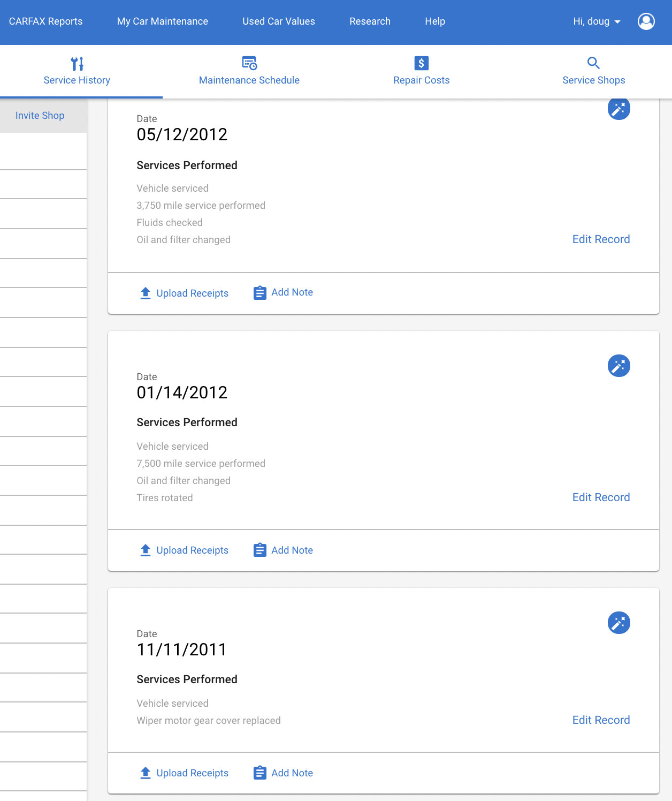Click upload arrow icon in 05/12/2012 record

pyautogui.click(x=146, y=293)
